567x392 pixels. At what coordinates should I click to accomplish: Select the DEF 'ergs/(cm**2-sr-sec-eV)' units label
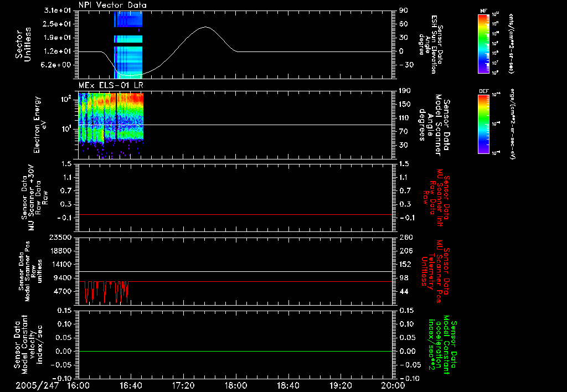512,124
